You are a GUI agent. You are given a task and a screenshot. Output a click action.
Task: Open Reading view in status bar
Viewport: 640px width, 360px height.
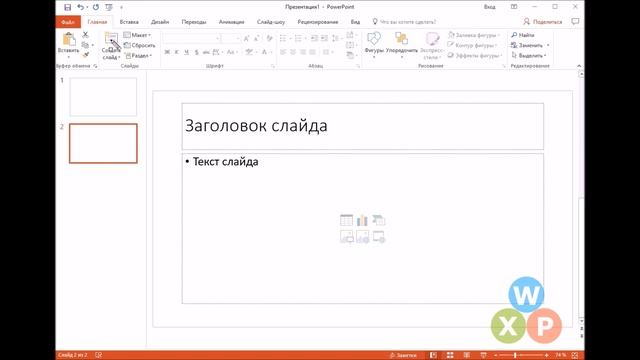point(467,355)
